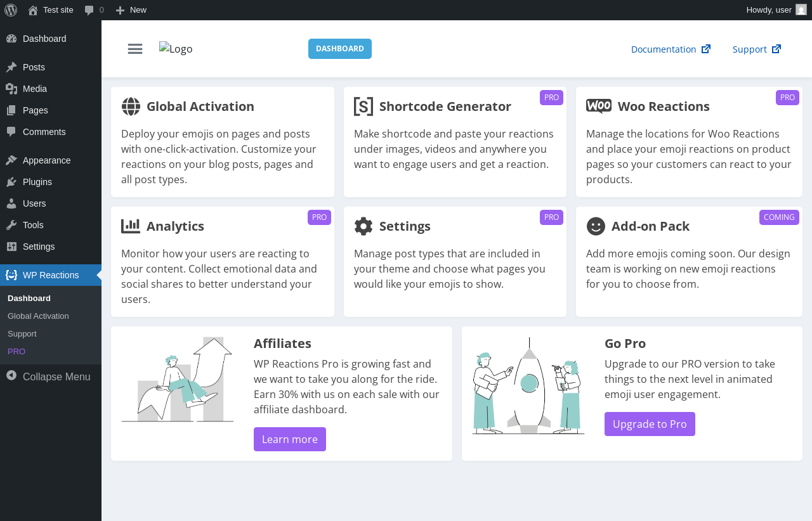Viewport: 812px width, 521px height.
Task: Click the sidebar Settings sliders icon
Action: 11,247
